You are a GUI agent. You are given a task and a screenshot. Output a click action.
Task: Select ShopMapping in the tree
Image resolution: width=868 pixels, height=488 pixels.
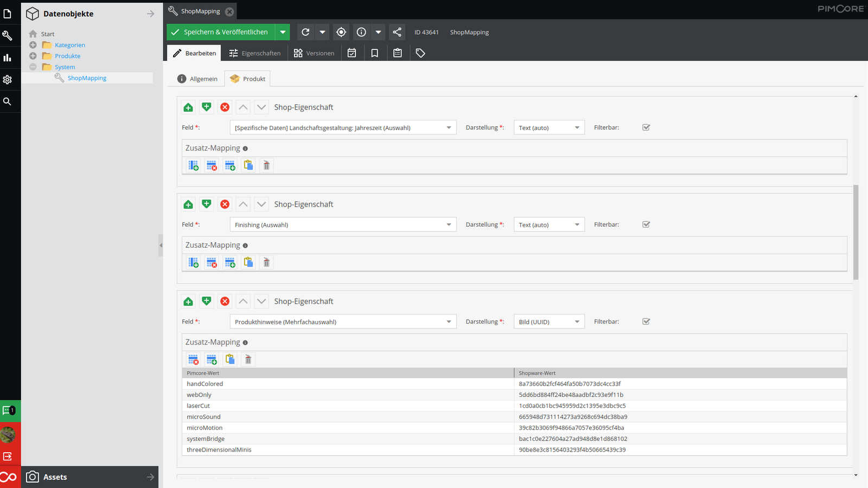click(x=87, y=78)
